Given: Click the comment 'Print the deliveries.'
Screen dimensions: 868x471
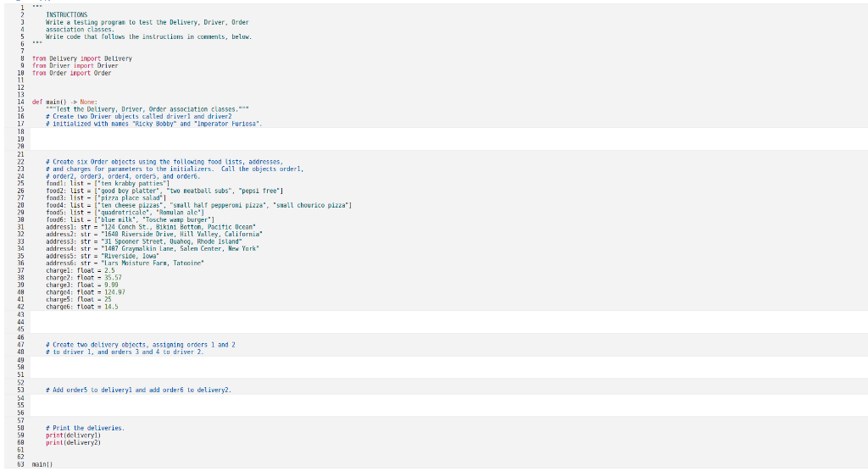Looking at the screenshot, I should tap(86, 429).
